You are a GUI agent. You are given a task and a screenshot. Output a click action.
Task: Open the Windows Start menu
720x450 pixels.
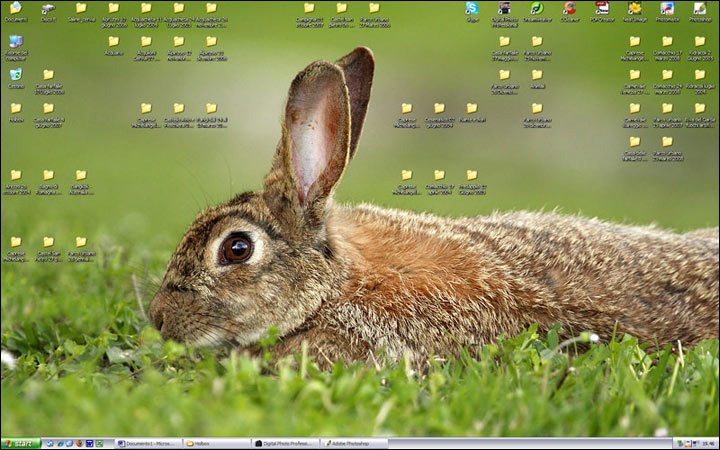(21, 444)
